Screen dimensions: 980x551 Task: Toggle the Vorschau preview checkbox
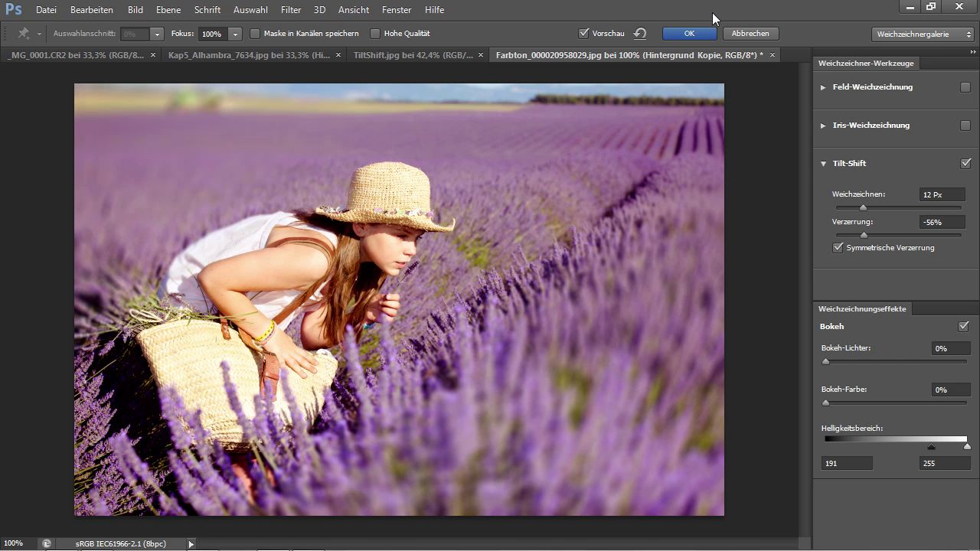(583, 34)
